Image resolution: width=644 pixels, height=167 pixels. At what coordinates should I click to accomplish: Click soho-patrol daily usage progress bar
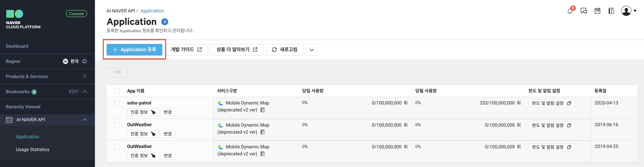(x=333, y=103)
